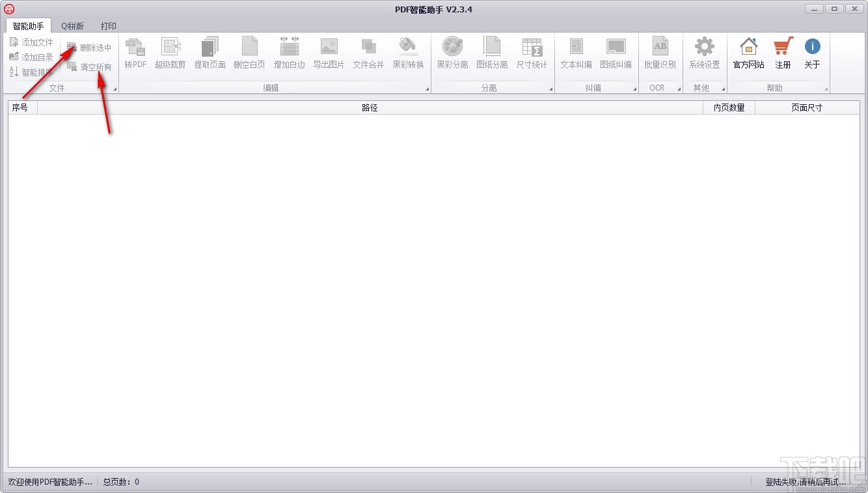Open the 批量识别 OCR tool
The image size is (868, 493).
click(660, 53)
